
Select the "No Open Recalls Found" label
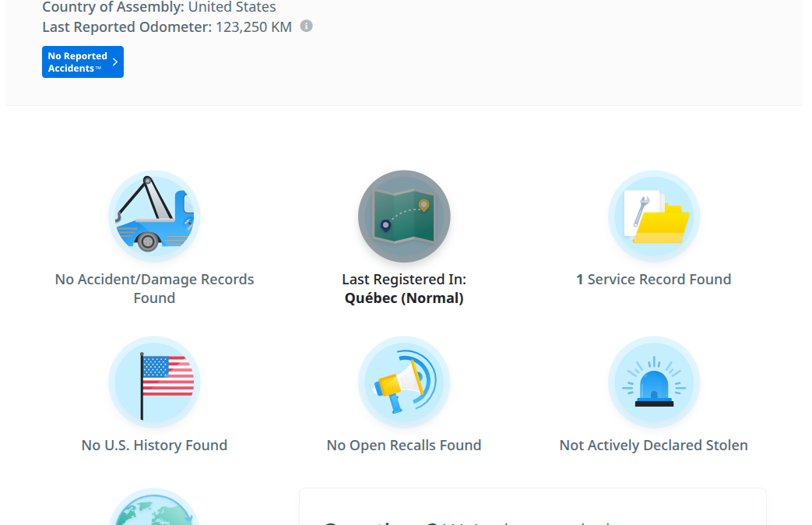404,446
